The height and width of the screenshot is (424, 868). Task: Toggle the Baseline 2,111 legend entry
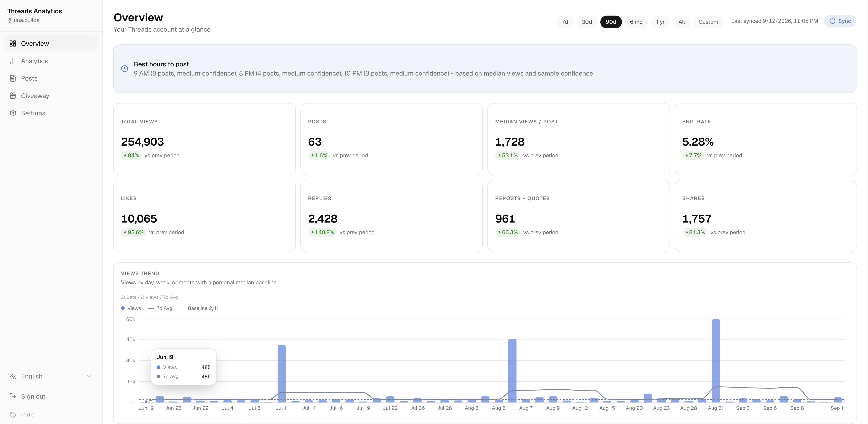(198, 308)
